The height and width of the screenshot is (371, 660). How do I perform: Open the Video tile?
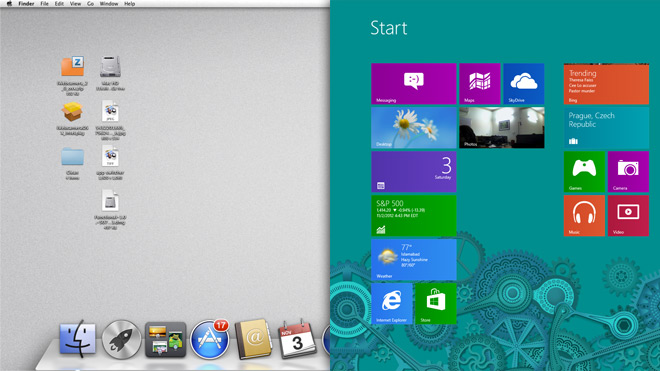(x=628, y=216)
